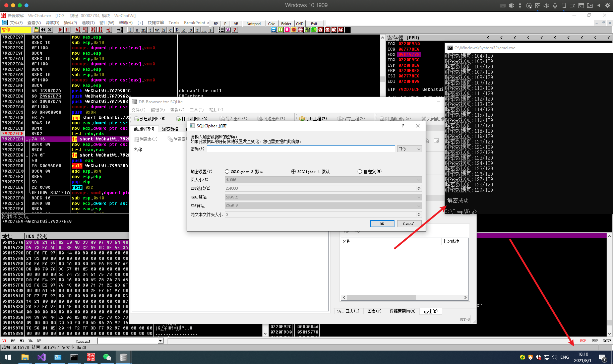The image size is (613, 364).
Task: Select EDX register value 05015778
Action: coord(409,55)
